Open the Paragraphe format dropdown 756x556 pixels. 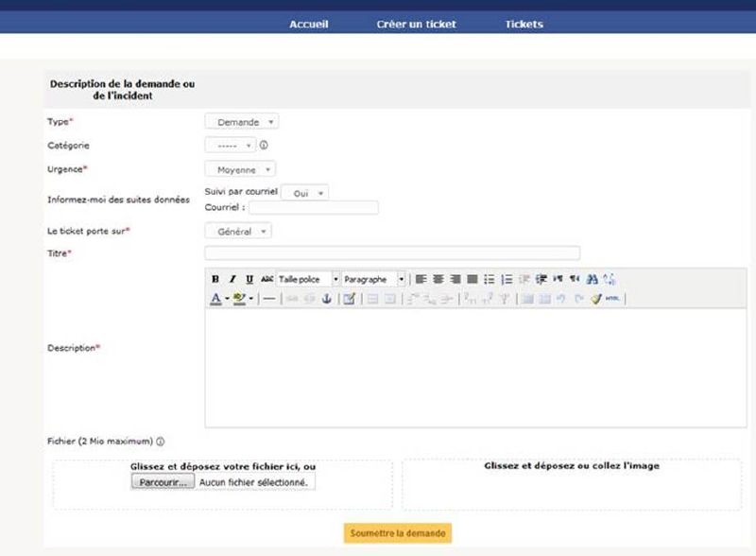point(374,280)
